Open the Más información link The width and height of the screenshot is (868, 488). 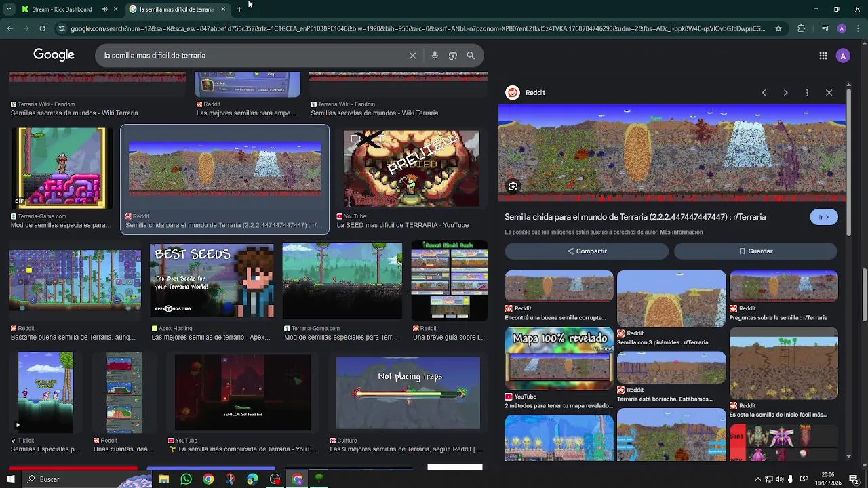(x=681, y=232)
